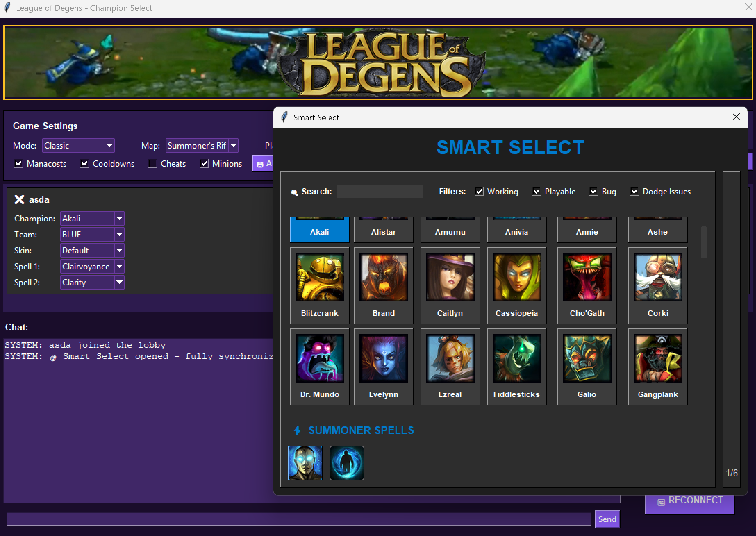Click the Fiddlesticks champion portrait
Image resolution: width=756 pixels, height=536 pixels.
point(517,358)
